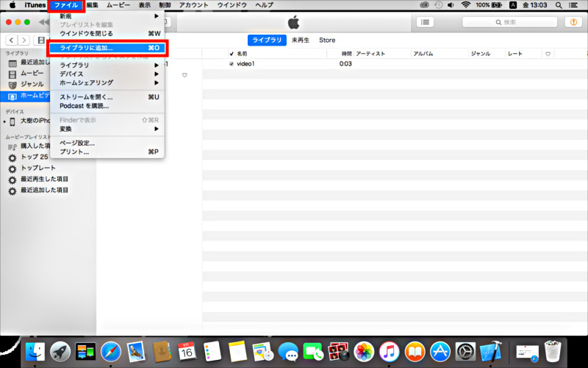Click the gear icon beside 最近再生した項目
The height and width of the screenshot is (368, 588).
(x=12, y=180)
